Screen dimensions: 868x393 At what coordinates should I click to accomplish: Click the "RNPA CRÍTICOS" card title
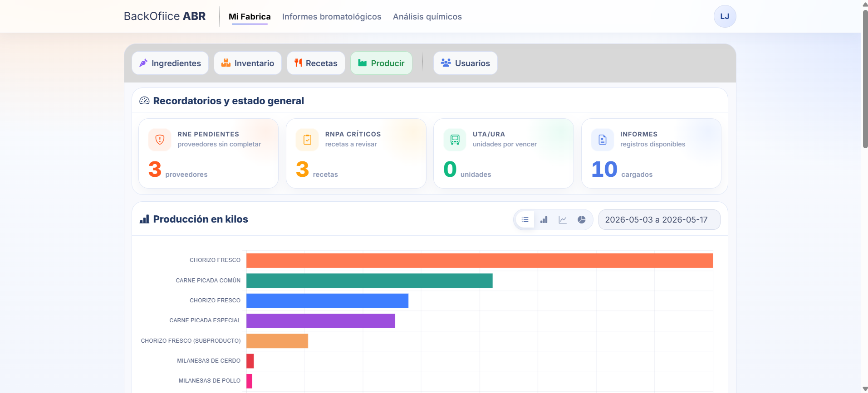pyautogui.click(x=353, y=134)
